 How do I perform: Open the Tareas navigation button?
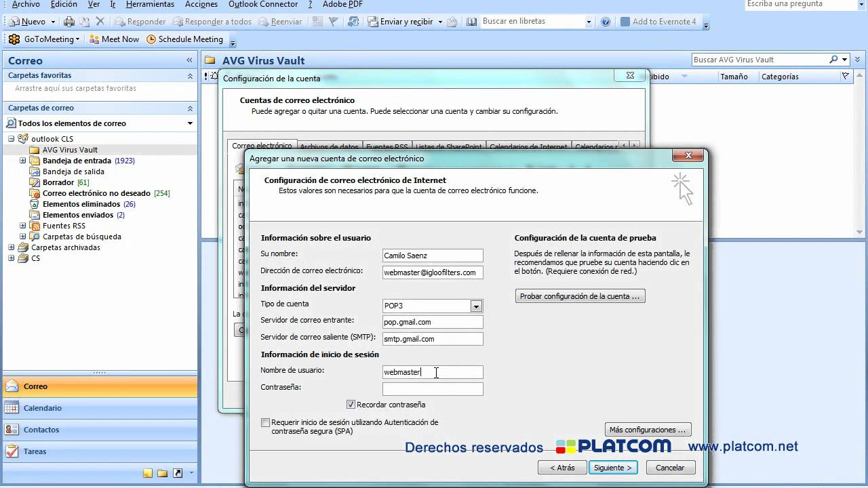coord(100,451)
